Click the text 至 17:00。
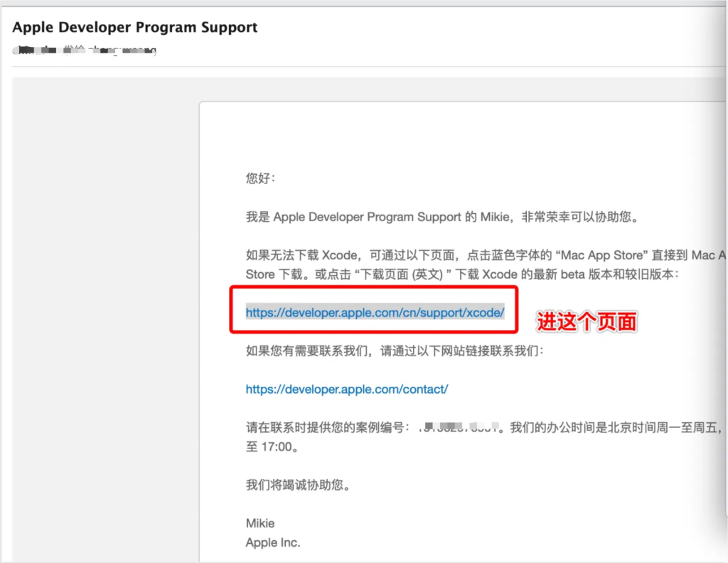Viewport: 728px width, 563px height. (x=272, y=447)
